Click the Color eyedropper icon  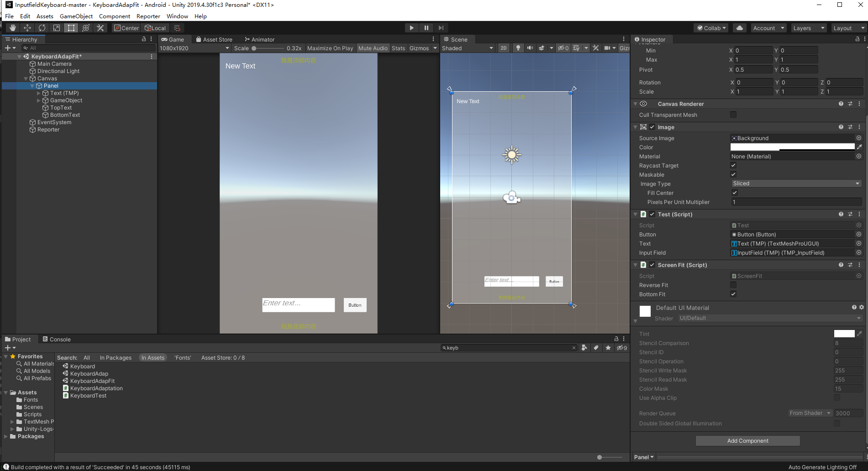[859, 147]
